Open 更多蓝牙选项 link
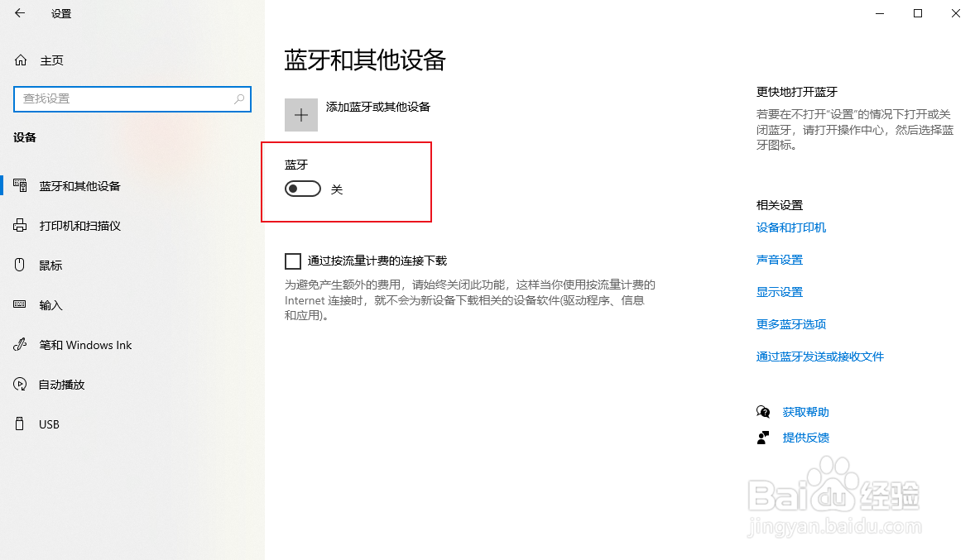The image size is (975, 560). [790, 323]
